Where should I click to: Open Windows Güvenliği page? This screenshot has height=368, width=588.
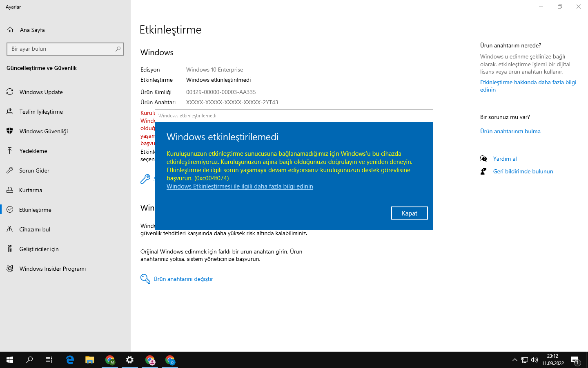tap(43, 131)
